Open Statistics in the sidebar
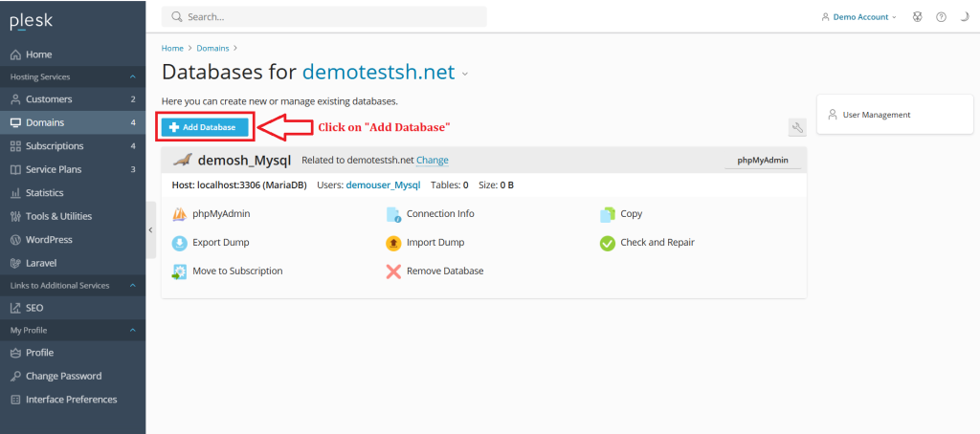 tap(73, 193)
